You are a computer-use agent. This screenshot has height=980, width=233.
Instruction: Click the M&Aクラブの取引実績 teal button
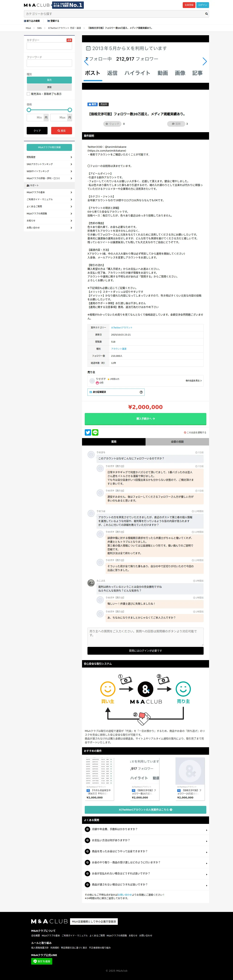49,147
